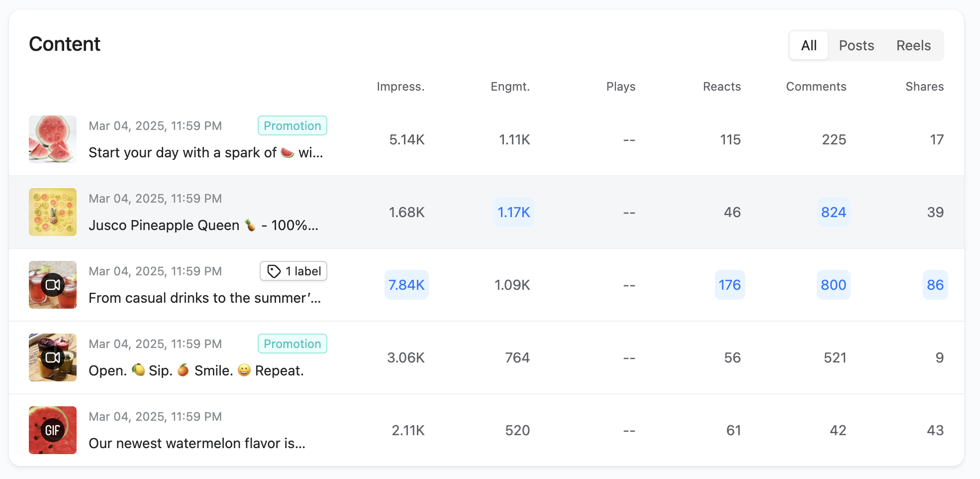The height and width of the screenshot is (479, 980).
Task: Click the GIF badge on watermelon flavor post
Action: [x=53, y=430]
